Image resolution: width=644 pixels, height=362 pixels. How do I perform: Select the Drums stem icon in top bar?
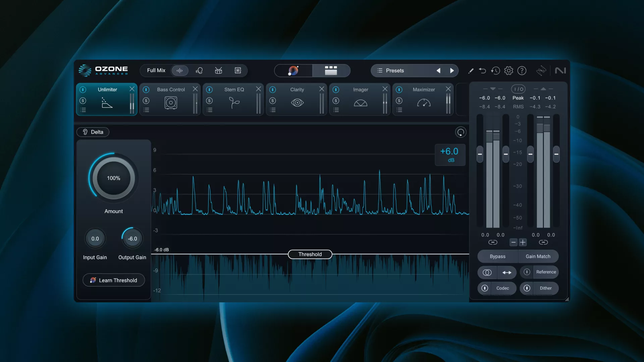[x=218, y=70]
